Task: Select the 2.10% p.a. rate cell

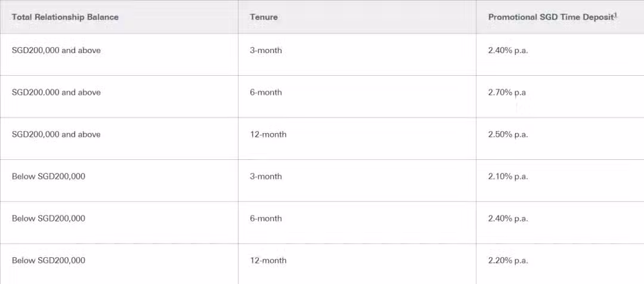Action: coord(508,177)
